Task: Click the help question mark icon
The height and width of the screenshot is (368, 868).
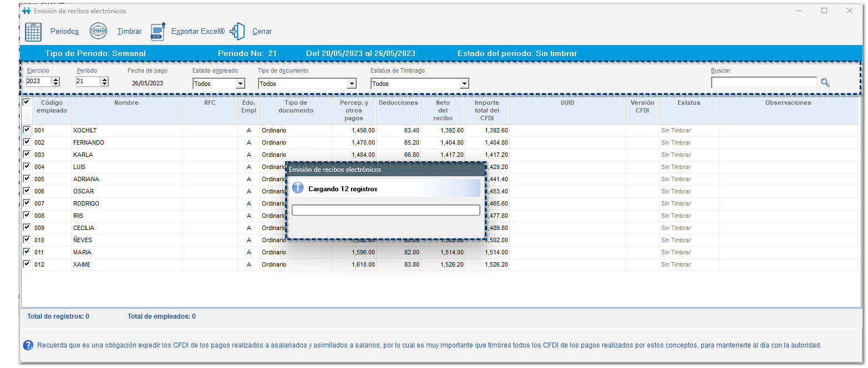Action: pyautogui.click(x=28, y=345)
